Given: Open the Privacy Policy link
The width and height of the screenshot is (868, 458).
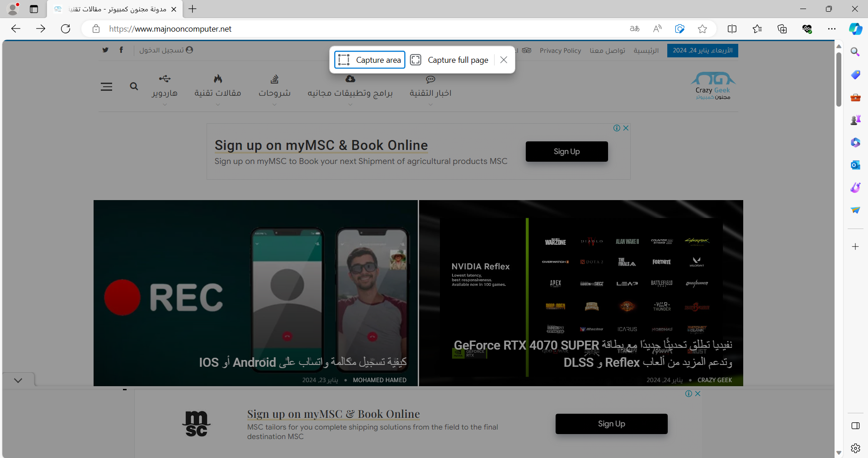Looking at the screenshot, I should point(560,51).
